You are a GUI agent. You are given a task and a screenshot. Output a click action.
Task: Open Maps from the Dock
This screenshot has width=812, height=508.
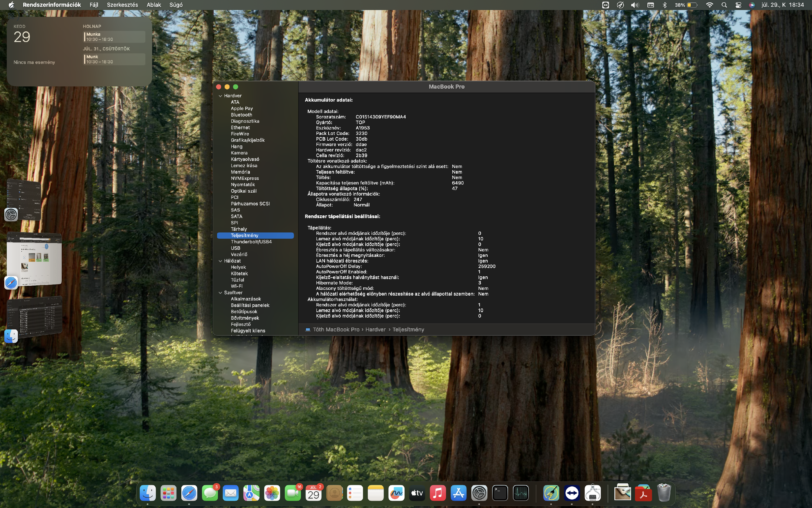(x=251, y=493)
